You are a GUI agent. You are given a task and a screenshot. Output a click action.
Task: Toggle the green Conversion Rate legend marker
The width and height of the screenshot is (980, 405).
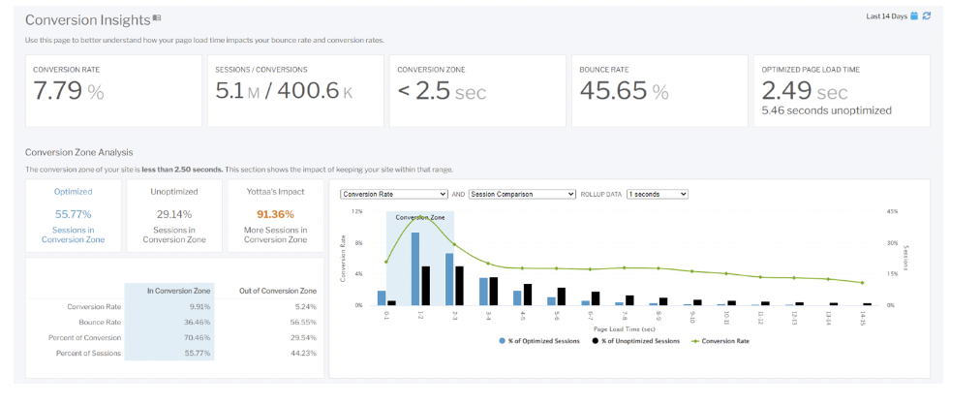[693, 341]
